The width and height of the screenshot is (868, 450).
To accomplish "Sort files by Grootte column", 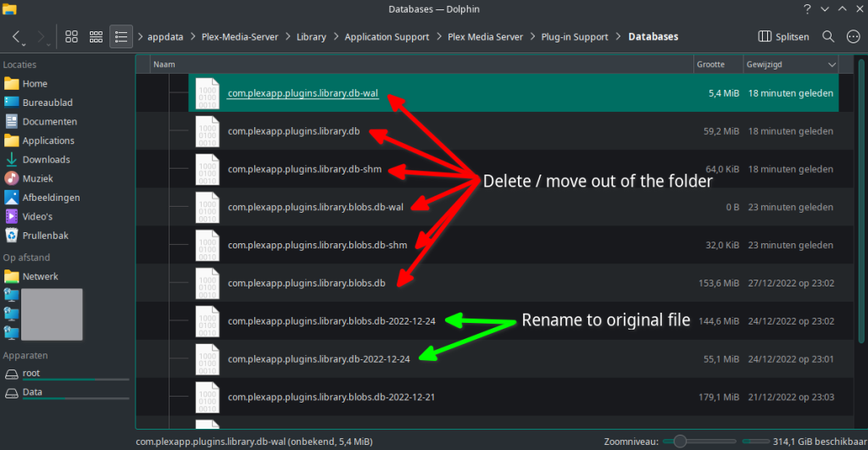I will click(x=710, y=64).
